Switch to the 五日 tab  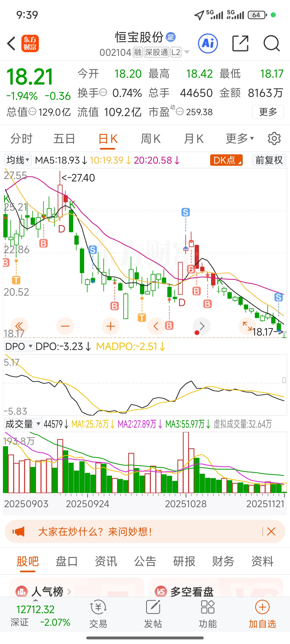pos(64,139)
